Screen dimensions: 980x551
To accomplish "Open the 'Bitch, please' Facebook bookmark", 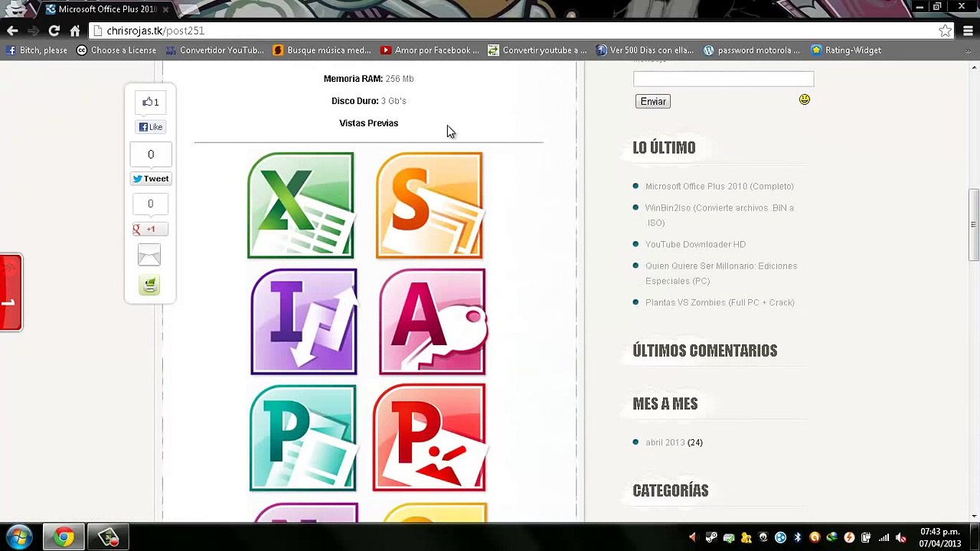I will point(37,51).
